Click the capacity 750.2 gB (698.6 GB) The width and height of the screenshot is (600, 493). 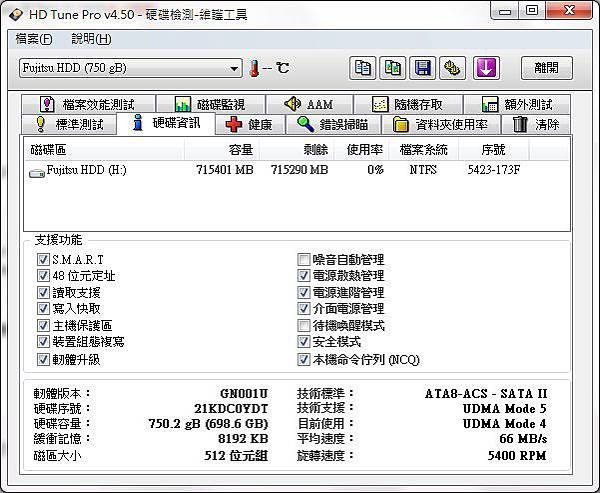(x=208, y=424)
